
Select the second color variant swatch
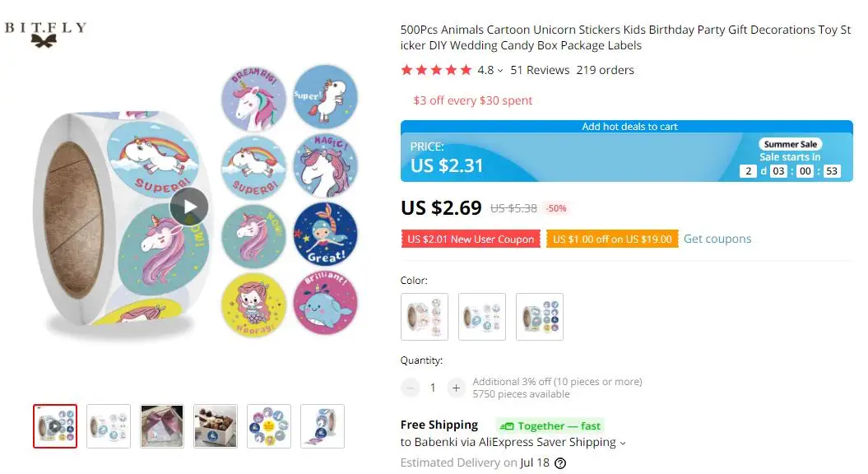pos(482,317)
